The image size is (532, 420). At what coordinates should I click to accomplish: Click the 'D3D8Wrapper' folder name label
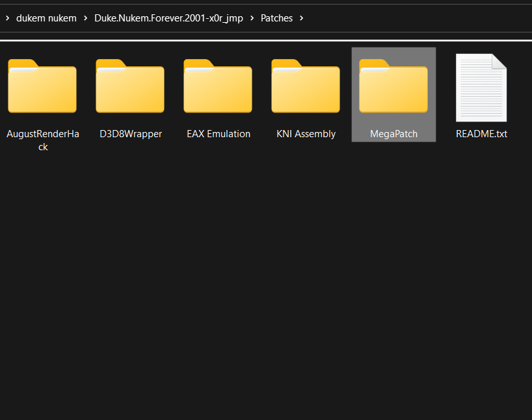(131, 134)
